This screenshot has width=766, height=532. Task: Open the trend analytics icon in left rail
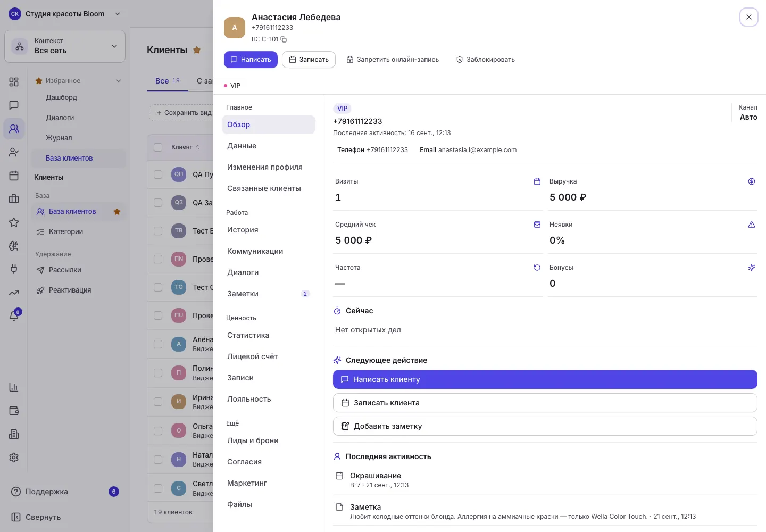pos(14,293)
